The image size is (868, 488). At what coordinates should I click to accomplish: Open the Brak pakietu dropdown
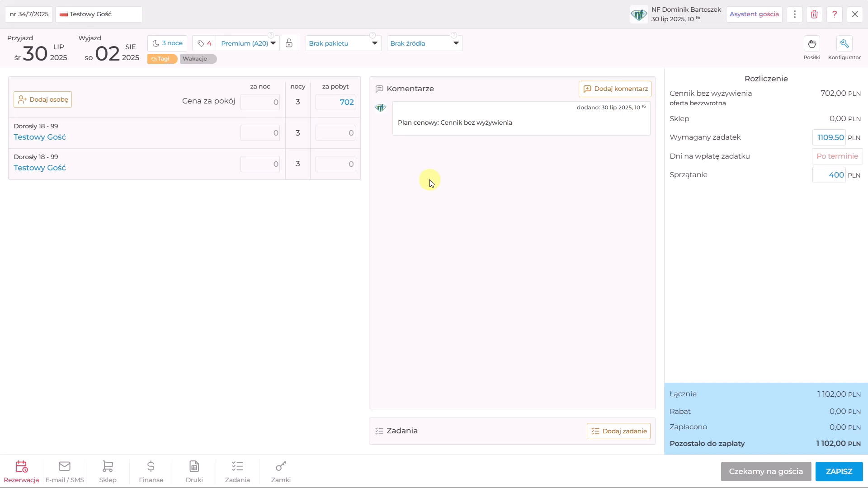pos(343,43)
